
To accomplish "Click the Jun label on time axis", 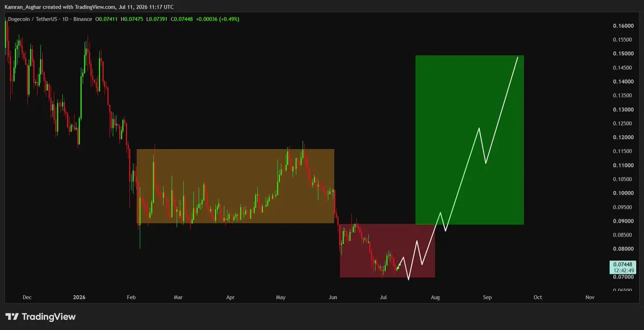I will coord(333,297).
